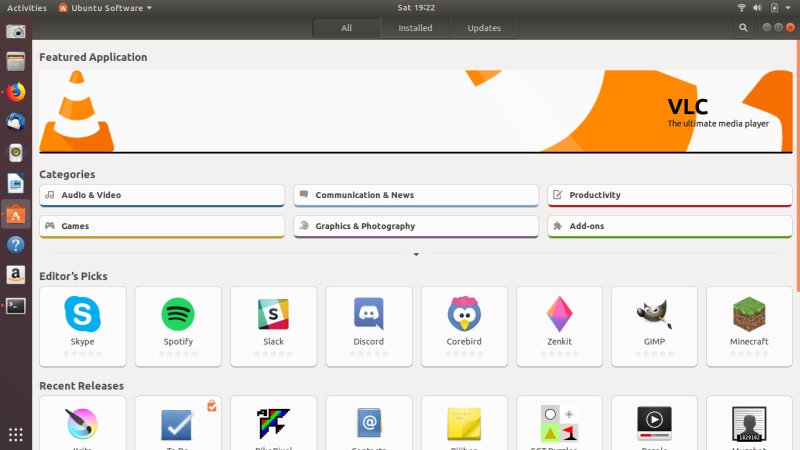Open Rhythmbox speaker icon in dock
Viewport: 800px width, 450px height.
point(16,153)
